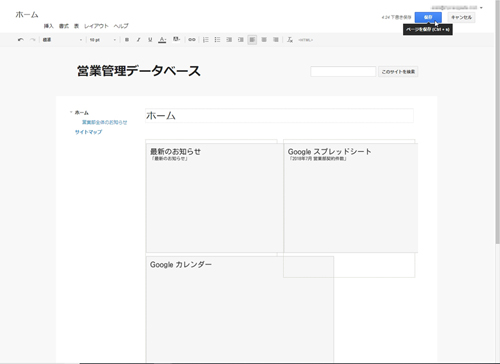500x364 pixels.
Task: Toggle bold formatting
Action: [x=127, y=40]
